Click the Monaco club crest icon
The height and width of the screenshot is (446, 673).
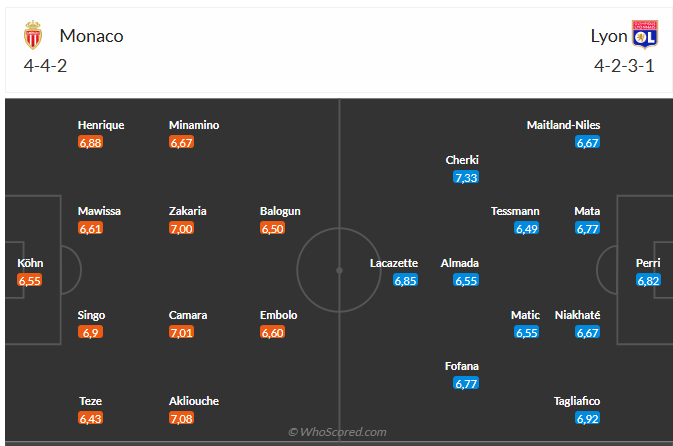click(x=34, y=36)
